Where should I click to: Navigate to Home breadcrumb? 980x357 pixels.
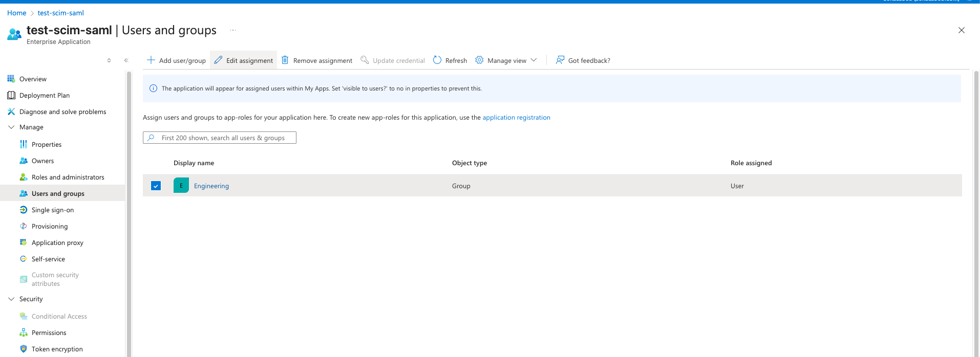point(16,13)
